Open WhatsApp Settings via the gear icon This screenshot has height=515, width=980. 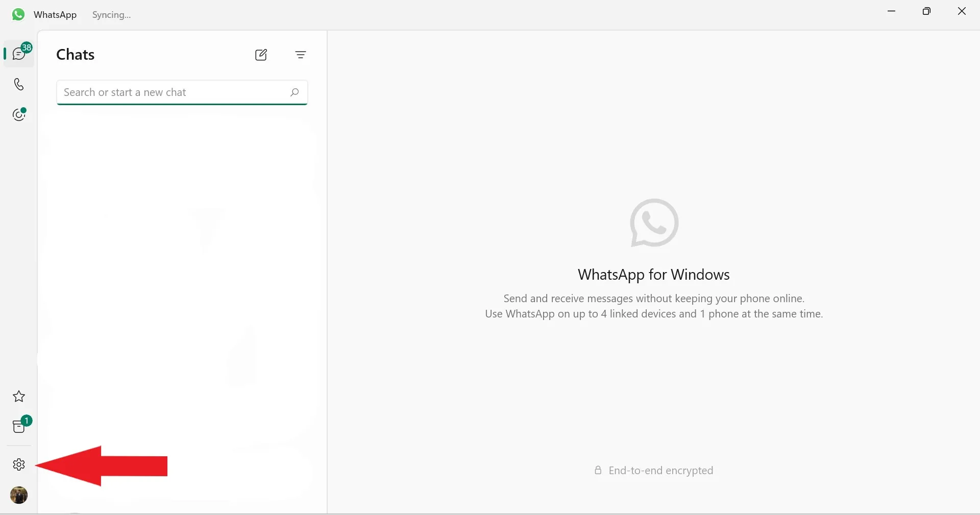[19, 465]
